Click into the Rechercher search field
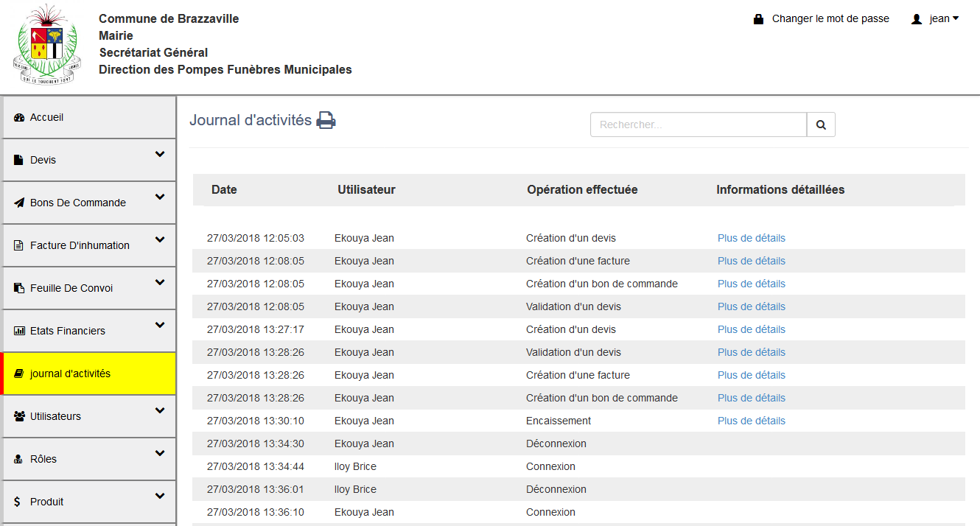 pyautogui.click(x=698, y=125)
